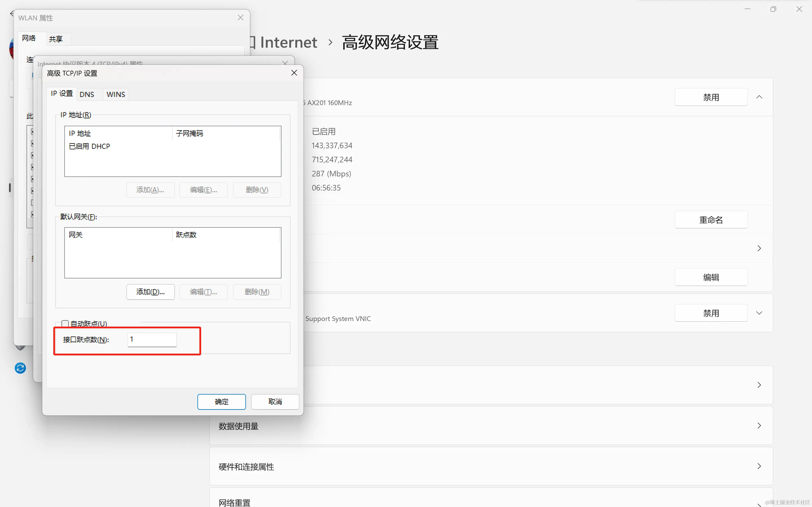This screenshot has width=812, height=507.
Task: Click the 重命名 button
Action: tap(711, 220)
